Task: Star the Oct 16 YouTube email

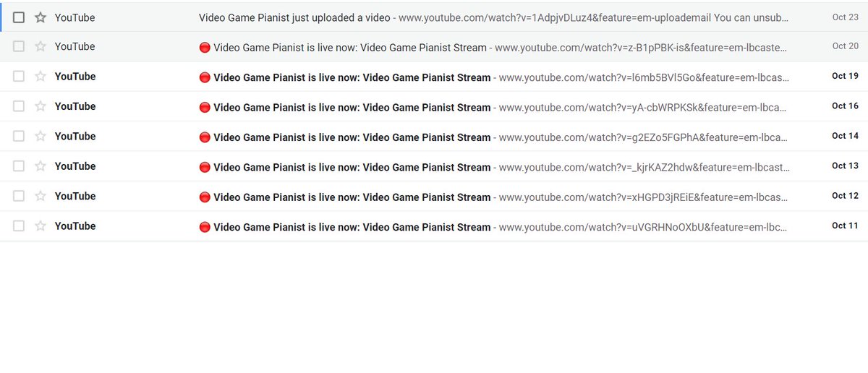Action: 41,106
